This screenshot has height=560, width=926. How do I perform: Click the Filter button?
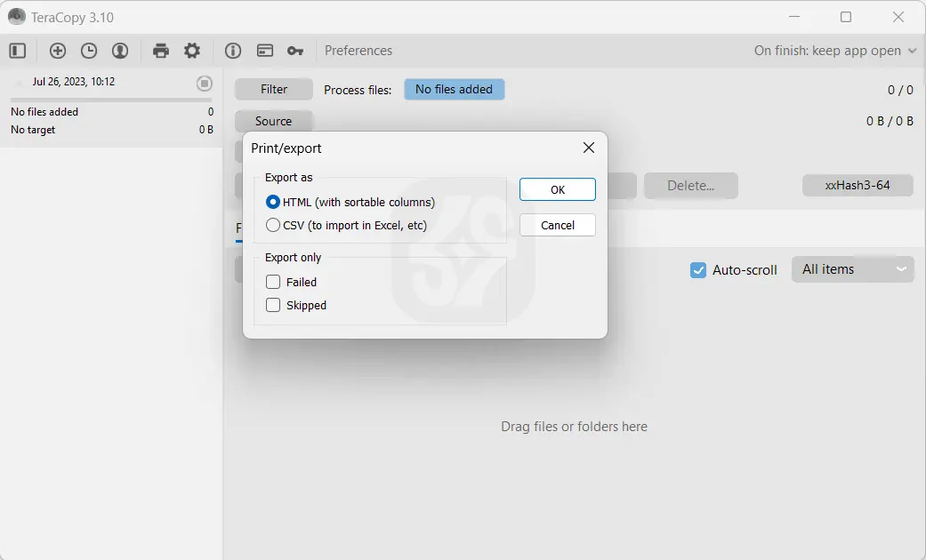274,89
